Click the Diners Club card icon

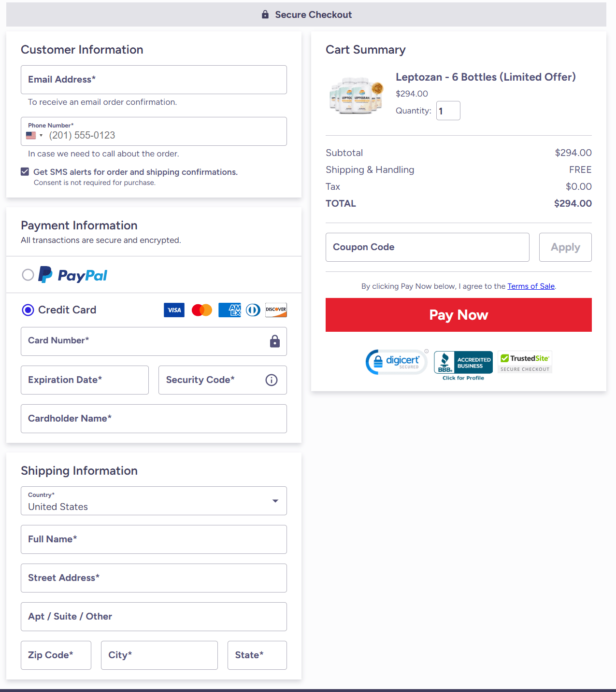click(x=253, y=310)
